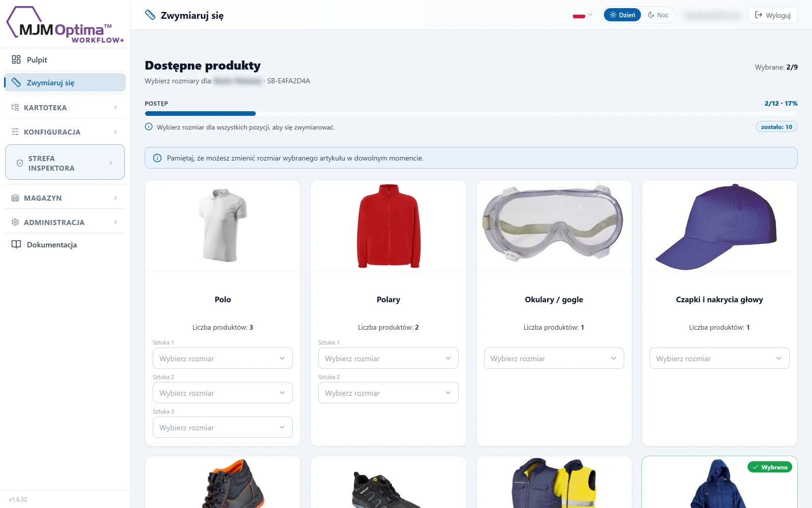The image size is (812, 508).
Task: Switch to Dzień light mode
Action: (x=622, y=15)
